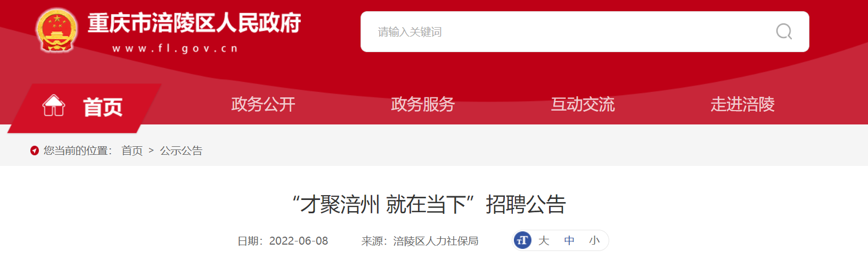The image size is (868, 259).
Task: Go to 互动交流 section
Action: click(x=583, y=104)
